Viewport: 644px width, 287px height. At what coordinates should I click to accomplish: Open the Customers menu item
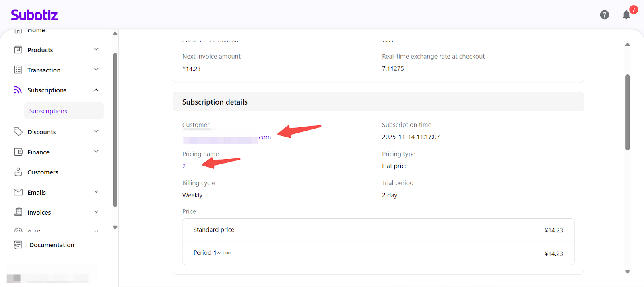click(43, 172)
